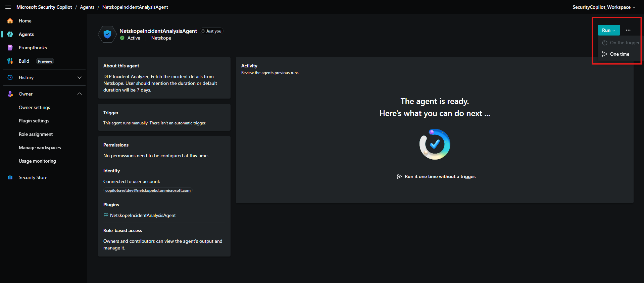644x283 pixels.
Task: Click the Agents sidebar icon
Action: 10,34
